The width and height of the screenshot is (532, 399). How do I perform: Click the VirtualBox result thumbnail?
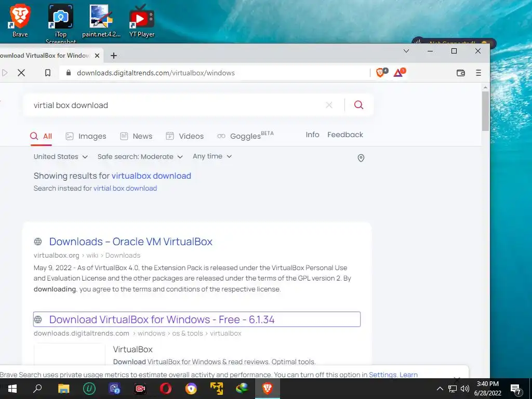click(70, 354)
